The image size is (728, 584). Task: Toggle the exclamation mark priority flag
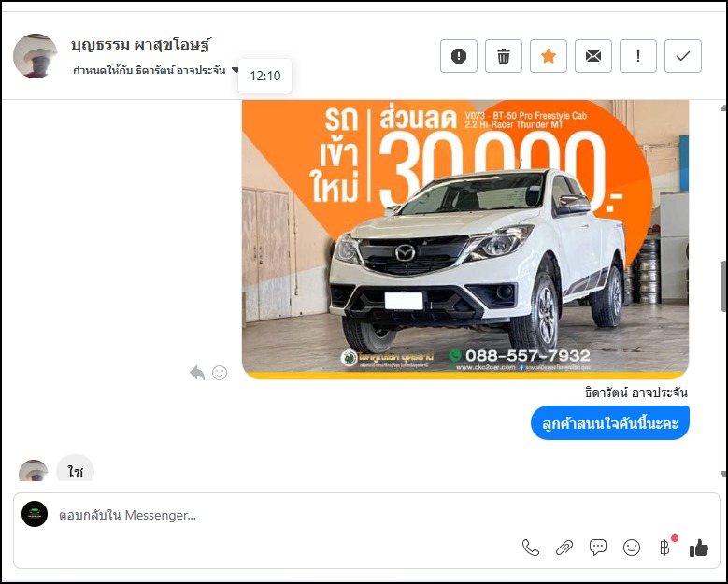(638, 56)
